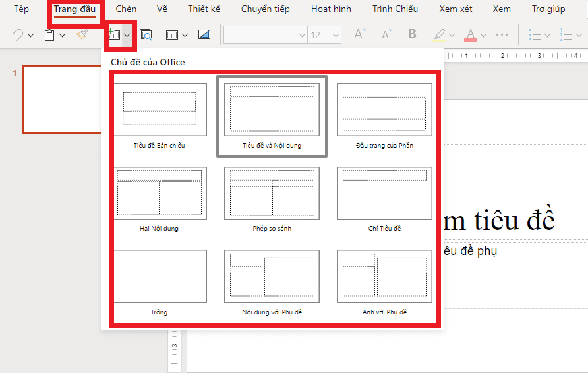Choose Đầu trang của Phần layout

[384, 116]
